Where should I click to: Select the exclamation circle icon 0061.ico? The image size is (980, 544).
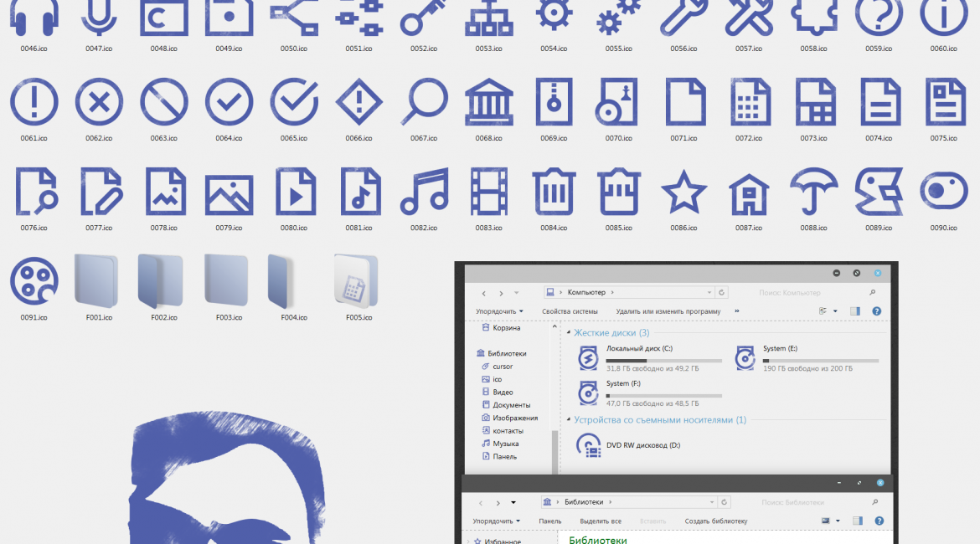(x=34, y=102)
